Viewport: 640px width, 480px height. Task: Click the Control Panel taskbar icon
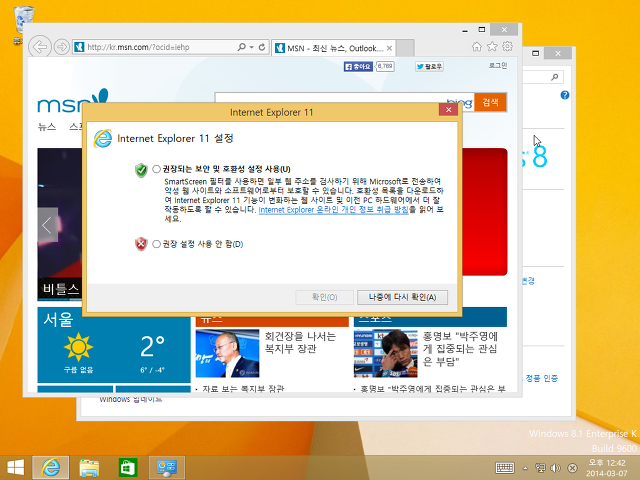coord(167,468)
